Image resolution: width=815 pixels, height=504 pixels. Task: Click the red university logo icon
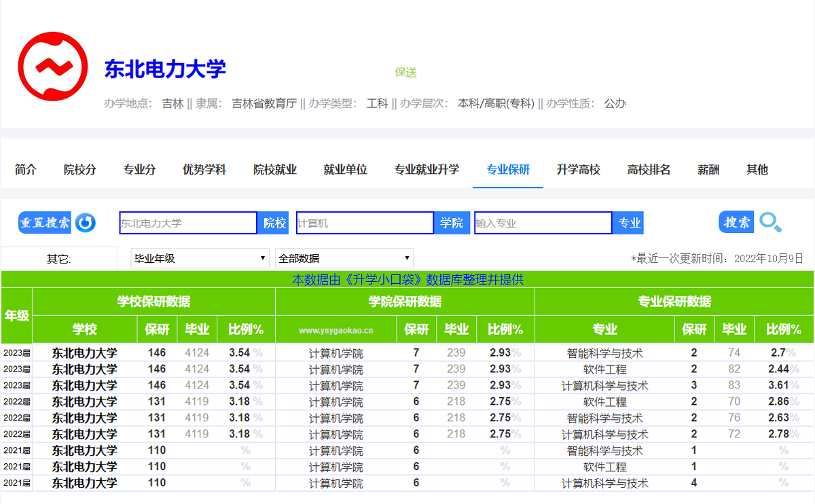[x=53, y=66]
